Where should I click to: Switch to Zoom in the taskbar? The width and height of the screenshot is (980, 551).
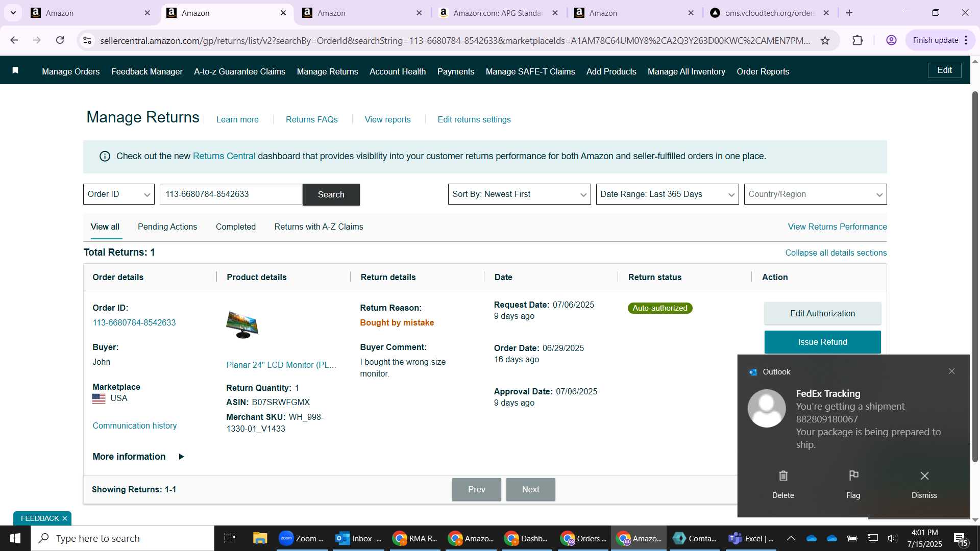(301, 538)
